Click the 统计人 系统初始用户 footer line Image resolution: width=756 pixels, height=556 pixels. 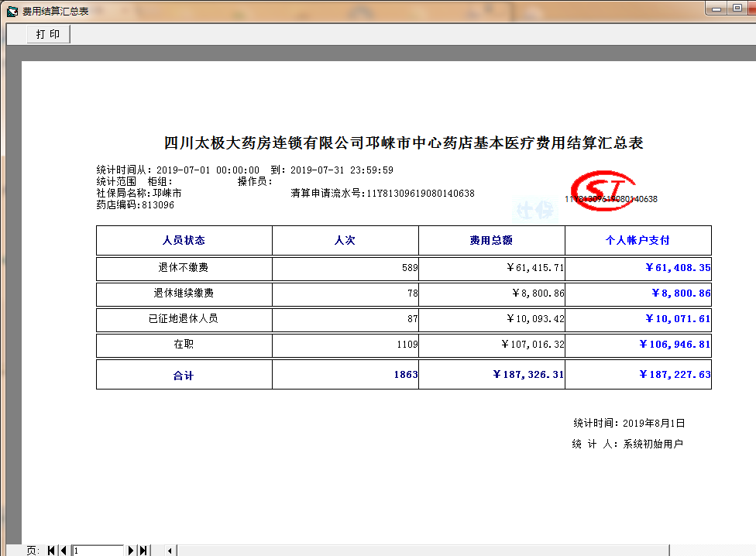click(x=627, y=444)
